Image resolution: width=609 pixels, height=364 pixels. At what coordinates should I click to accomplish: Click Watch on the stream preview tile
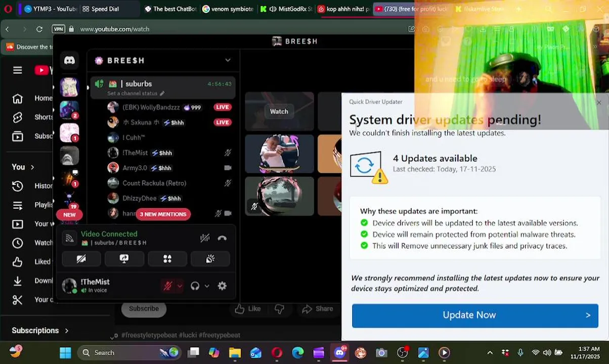pos(279,111)
